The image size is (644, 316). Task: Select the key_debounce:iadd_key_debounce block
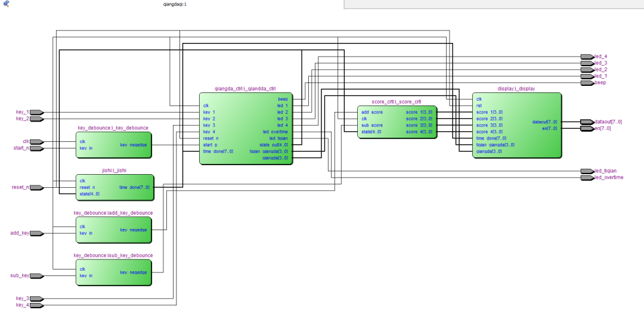pos(113,230)
